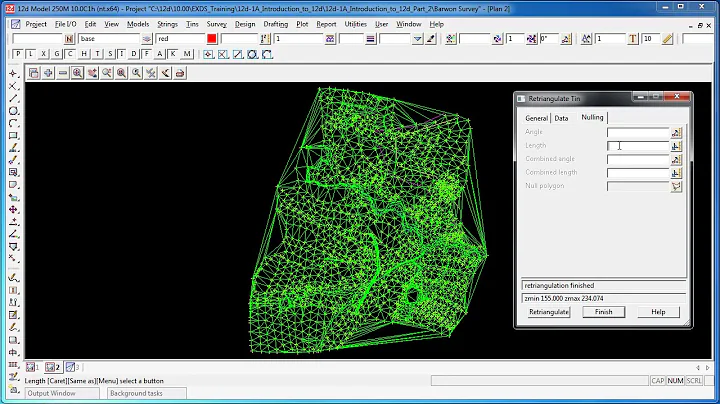Viewport: 720px width, 404px height.
Task: Click the Background tasks button
Action: [146, 393]
